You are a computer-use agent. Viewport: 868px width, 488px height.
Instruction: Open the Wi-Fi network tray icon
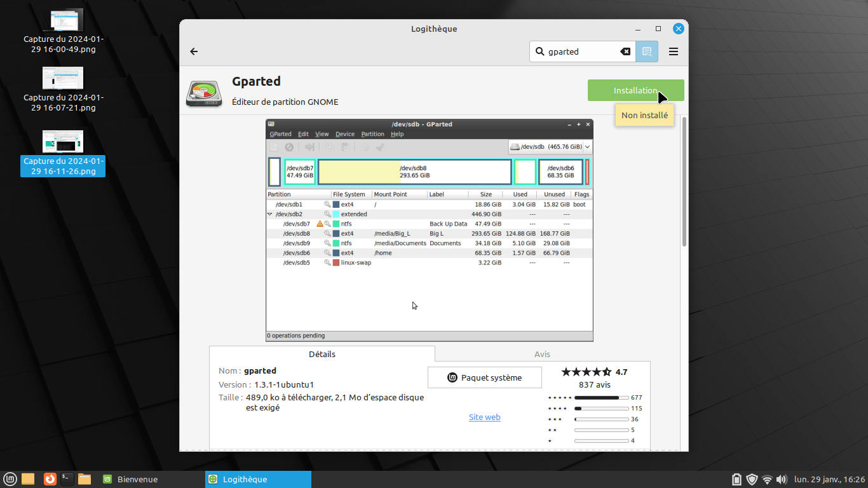pyautogui.click(x=768, y=479)
